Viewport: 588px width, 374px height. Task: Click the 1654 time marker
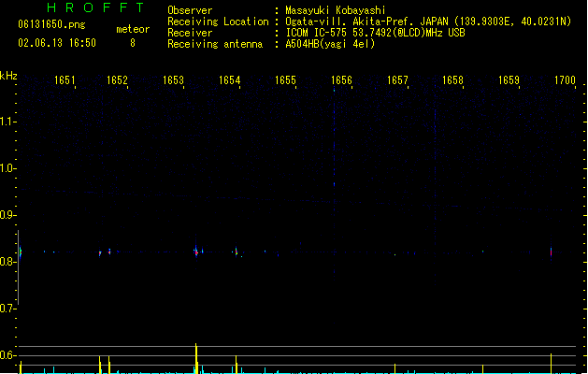tap(230, 80)
